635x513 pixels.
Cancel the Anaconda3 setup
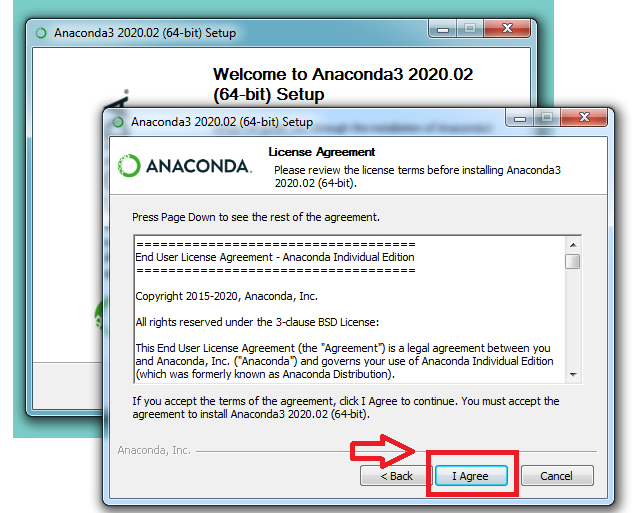click(x=557, y=476)
